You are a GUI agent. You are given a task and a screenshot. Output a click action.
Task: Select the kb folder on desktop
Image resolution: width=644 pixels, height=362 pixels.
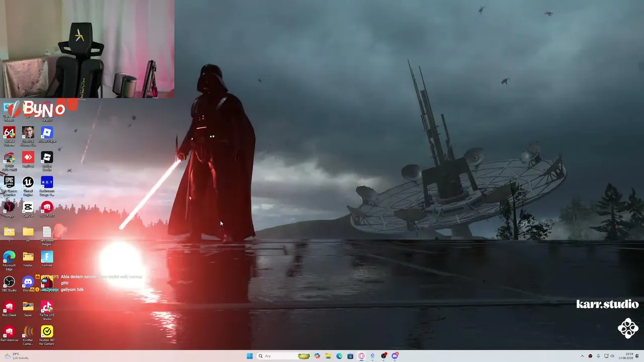[28, 234]
